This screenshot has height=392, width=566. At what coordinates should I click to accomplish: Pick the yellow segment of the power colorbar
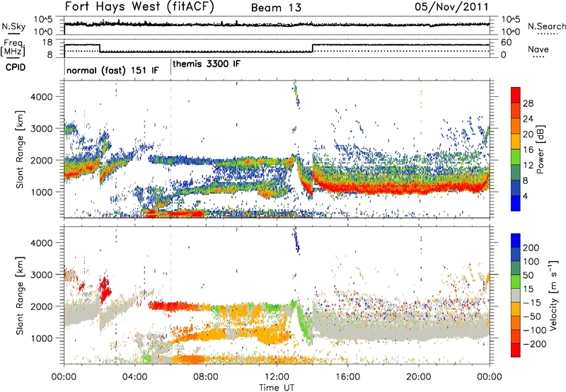(516, 142)
